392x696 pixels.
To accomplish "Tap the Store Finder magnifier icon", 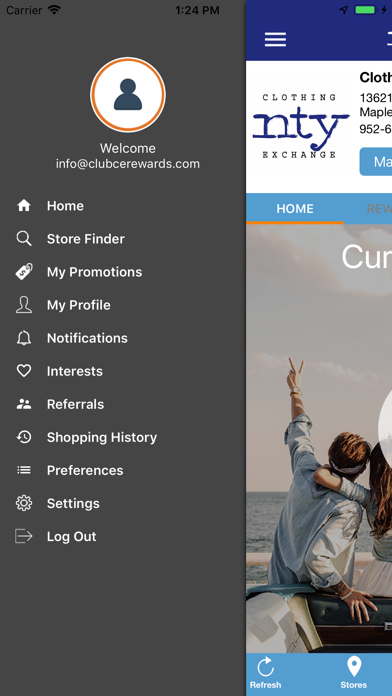I will tap(24, 239).
